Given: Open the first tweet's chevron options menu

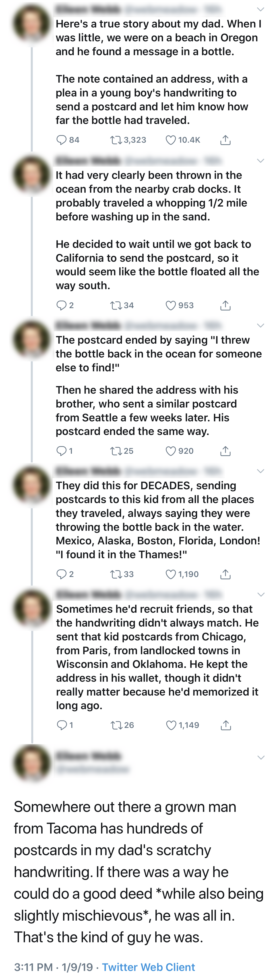Looking at the screenshot, I should (x=261, y=9).
